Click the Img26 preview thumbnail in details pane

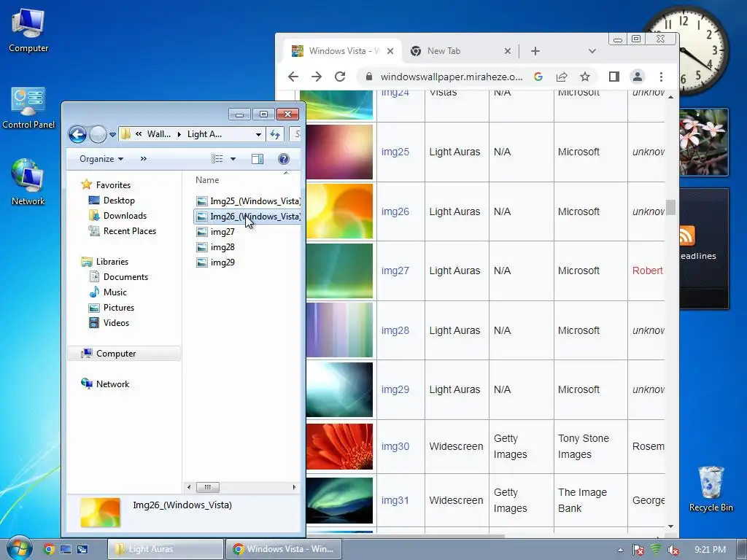(100, 513)
